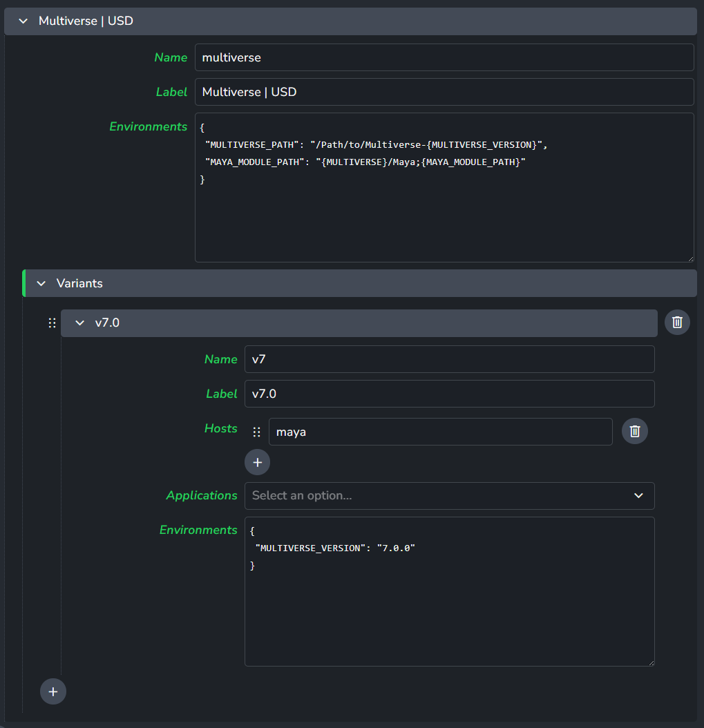The width and height of the screenshot is (704, 728).
Task: Grab the drag handle beside maya host
Action: pos(256,432)
